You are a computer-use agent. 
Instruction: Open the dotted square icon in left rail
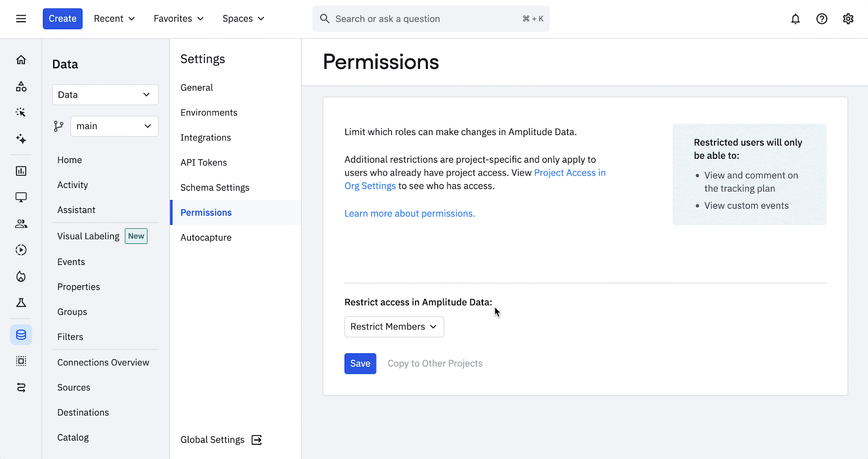point(21,361)
